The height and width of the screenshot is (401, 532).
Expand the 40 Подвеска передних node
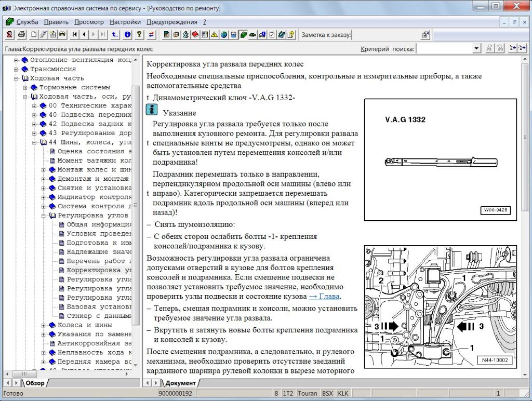pyautogui.click(x=34, y=115)
